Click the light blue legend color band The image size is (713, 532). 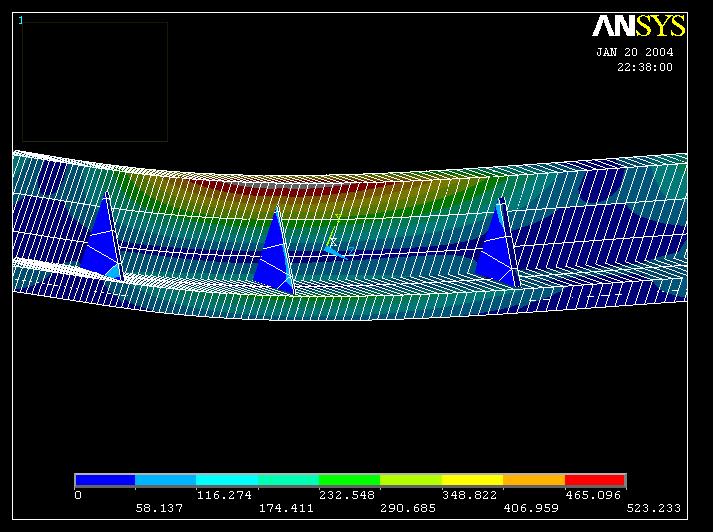(166, 480)
